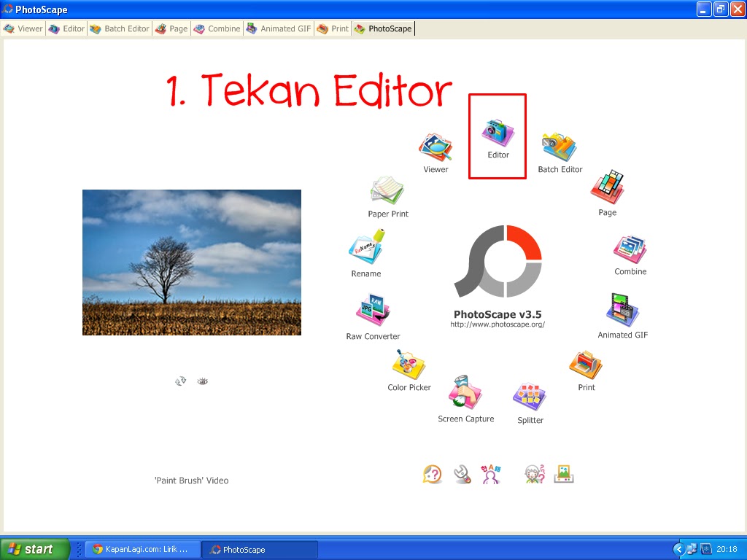Open the Splitter tool icon
The image size is (747, 560).
coord(530,397)
